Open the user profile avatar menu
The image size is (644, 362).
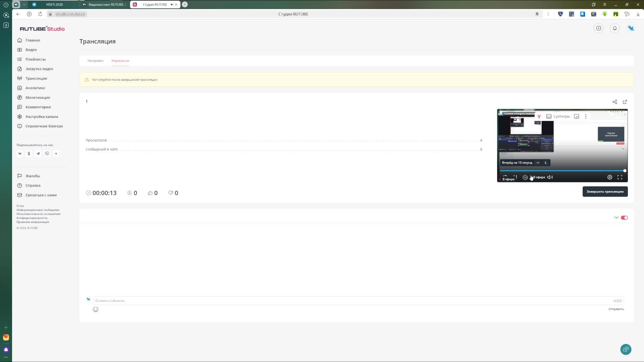pyautogui.click(x=631, y=28)
